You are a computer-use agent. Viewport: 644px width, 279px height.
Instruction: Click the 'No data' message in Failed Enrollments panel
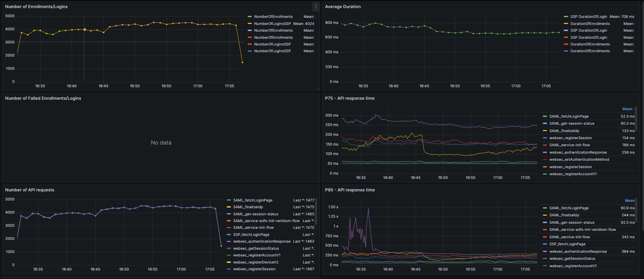pyautogui.click(x=161, y=143)
